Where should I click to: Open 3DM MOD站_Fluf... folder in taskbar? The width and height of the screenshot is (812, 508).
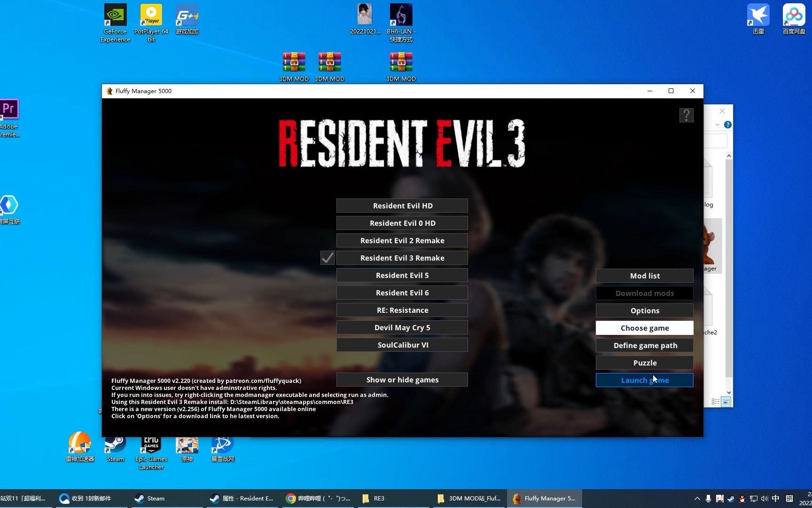469,499
